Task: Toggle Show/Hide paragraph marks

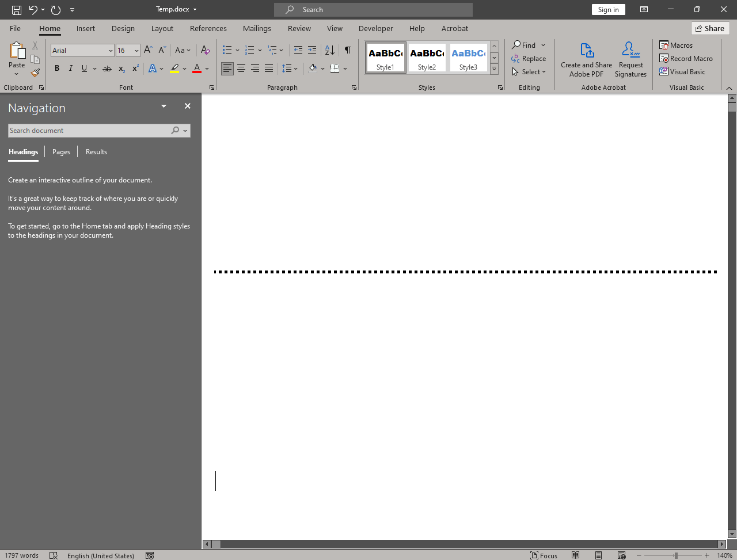Action: tap(348, 50)
